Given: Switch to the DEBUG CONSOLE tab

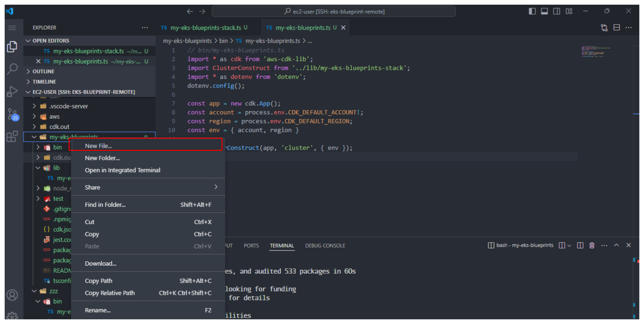Looking at the screenshot, I should click(325, 246).
